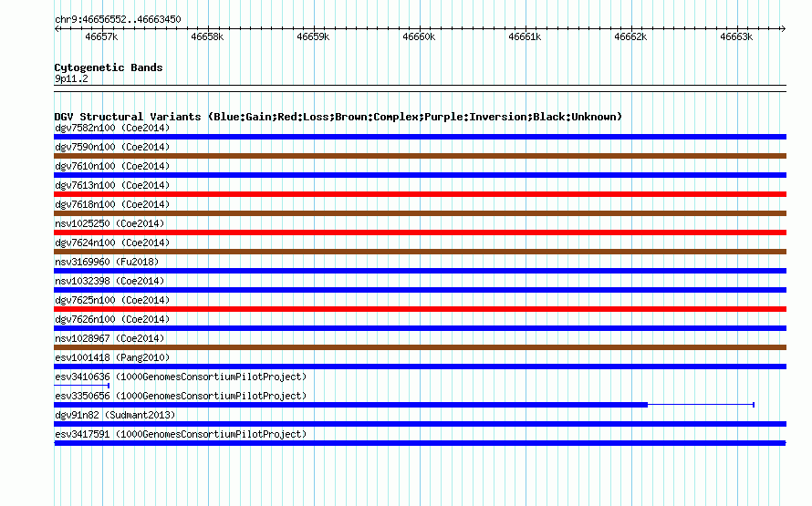Viewport: 812px width, 506px height.
Task: Click the dgv7610n100 (Coe2014) label
Action: coord(112,166)
